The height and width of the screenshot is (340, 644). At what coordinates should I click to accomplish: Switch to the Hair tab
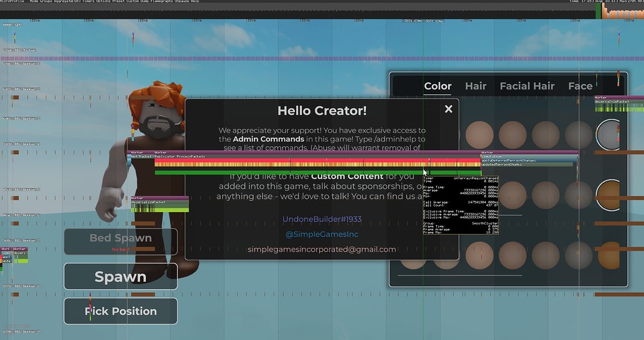tap(475, 86)
